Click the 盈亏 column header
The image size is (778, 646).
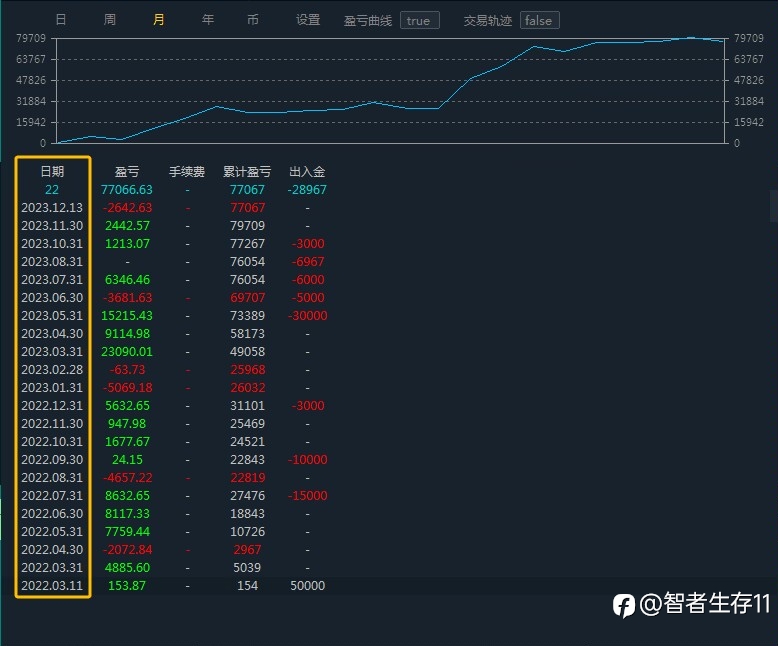click(127, 172)
